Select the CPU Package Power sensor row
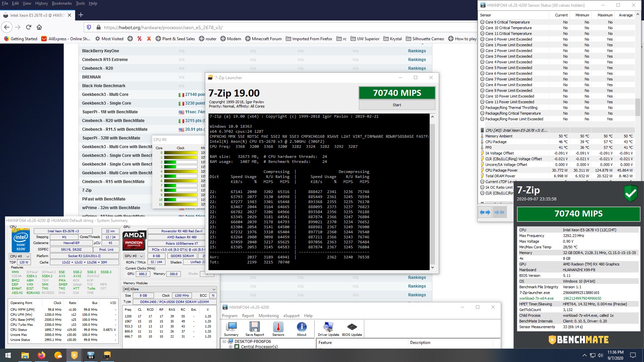The width and height of the screenshot is (644, 362). pos(557,170)
